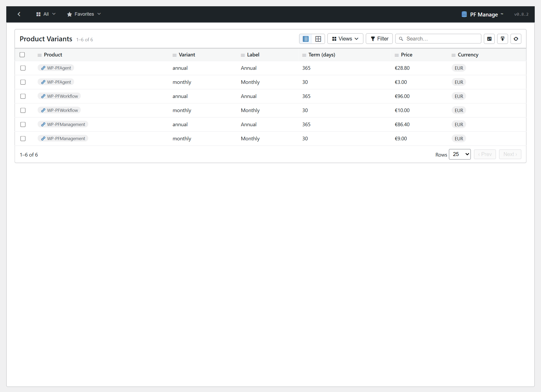The height and width of the screenshot is (392, 541).
Task: Select WP-PFAgent monthly row checkbox
Action: pos(23,82)
